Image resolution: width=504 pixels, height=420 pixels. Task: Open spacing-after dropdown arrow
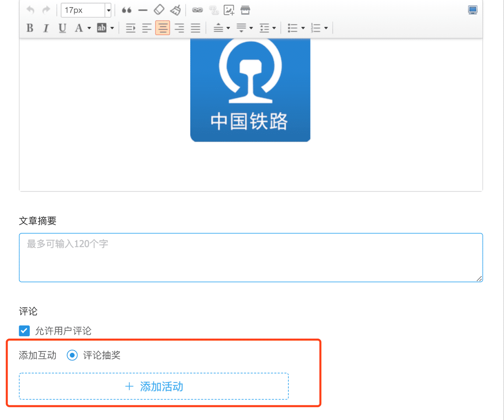251,28
